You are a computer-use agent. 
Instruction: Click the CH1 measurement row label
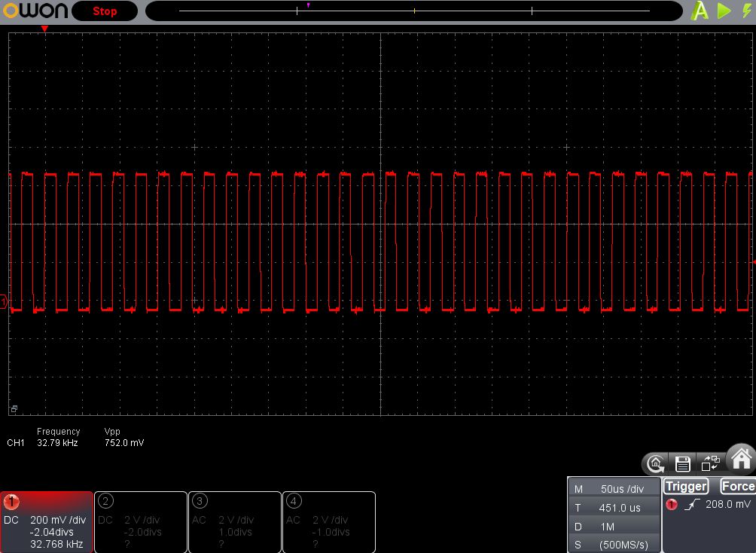click(x=15, y=442)
